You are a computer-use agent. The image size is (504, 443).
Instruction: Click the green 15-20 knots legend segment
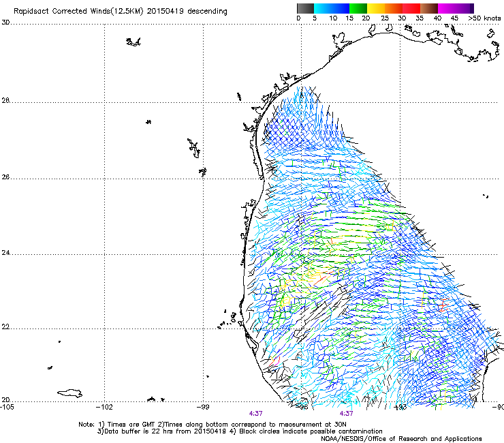(358, 8)
